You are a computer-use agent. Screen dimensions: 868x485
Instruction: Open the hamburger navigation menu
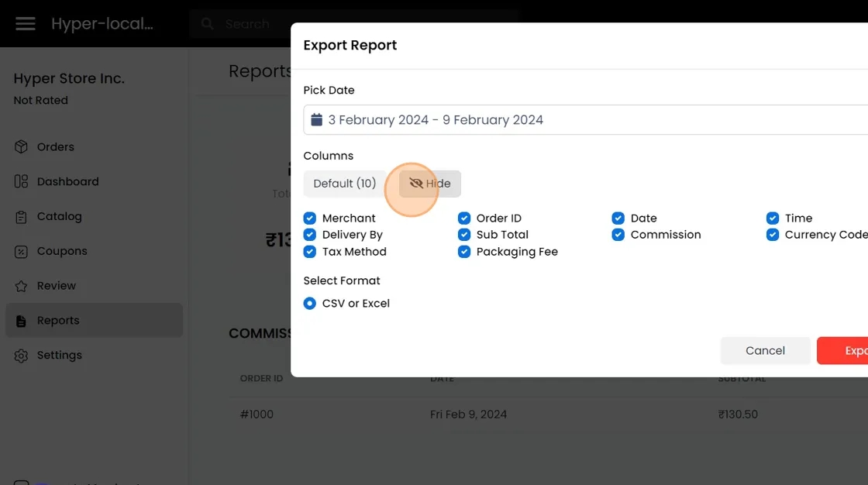point(26,24)
